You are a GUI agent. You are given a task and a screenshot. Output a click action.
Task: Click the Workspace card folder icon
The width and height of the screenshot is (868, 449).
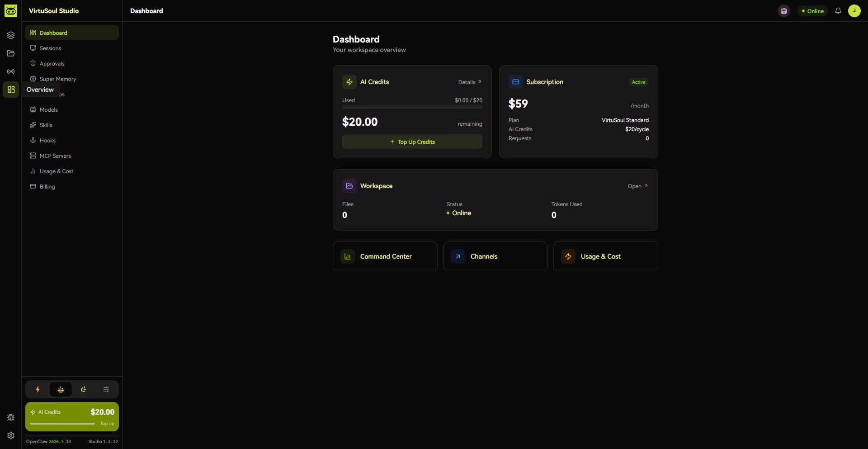pyautogui.click(x=349, y=186)
